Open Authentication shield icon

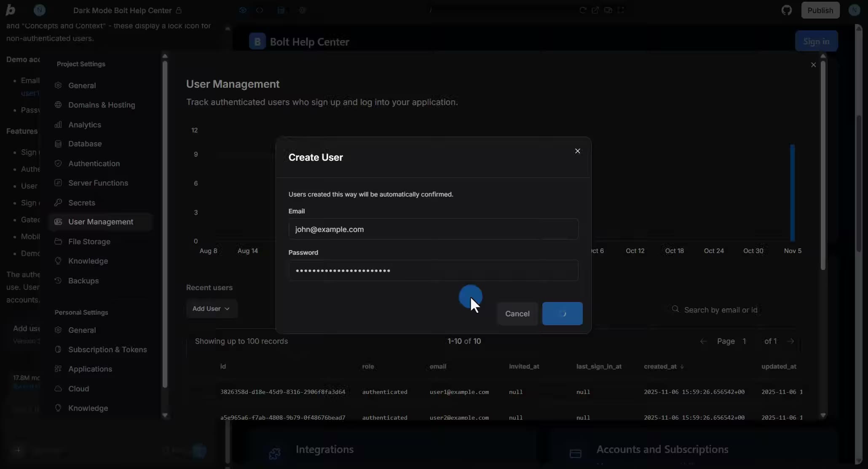click(58, 163)
